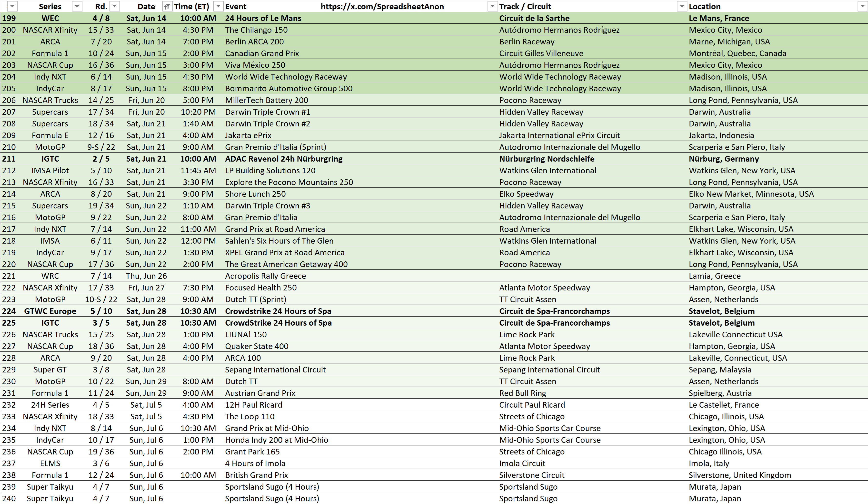The image size is (868, 504).
Task: Open the Track / Circuit filter dropdown
Action: 682,6
